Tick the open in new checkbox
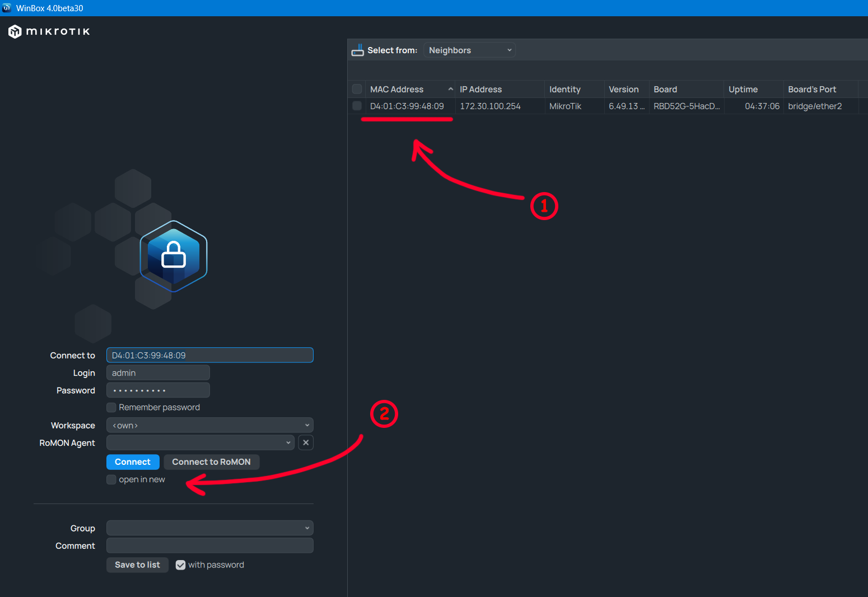This screenshot has width=868, height=597. [x=111, y=479]
